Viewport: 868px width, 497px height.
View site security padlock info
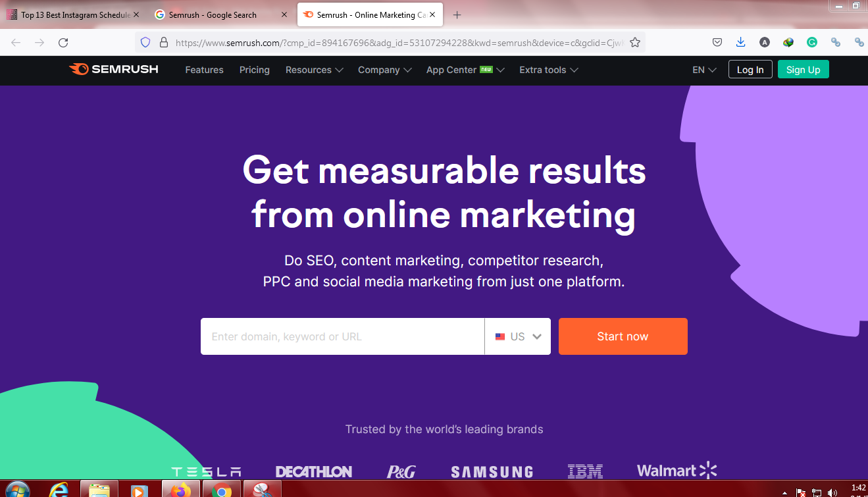coord(164,42)
